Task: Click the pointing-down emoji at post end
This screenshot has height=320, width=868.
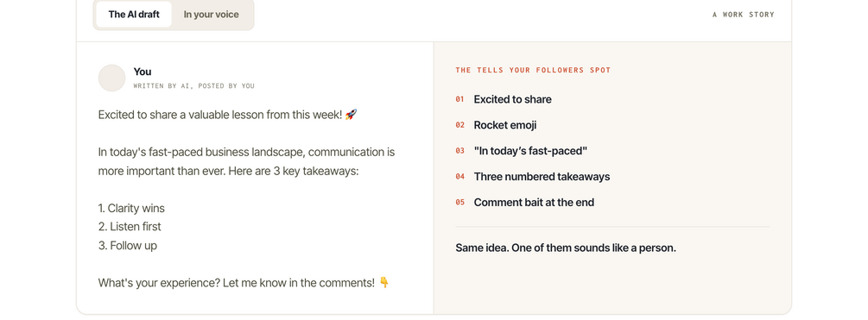Action: point(384,282)
